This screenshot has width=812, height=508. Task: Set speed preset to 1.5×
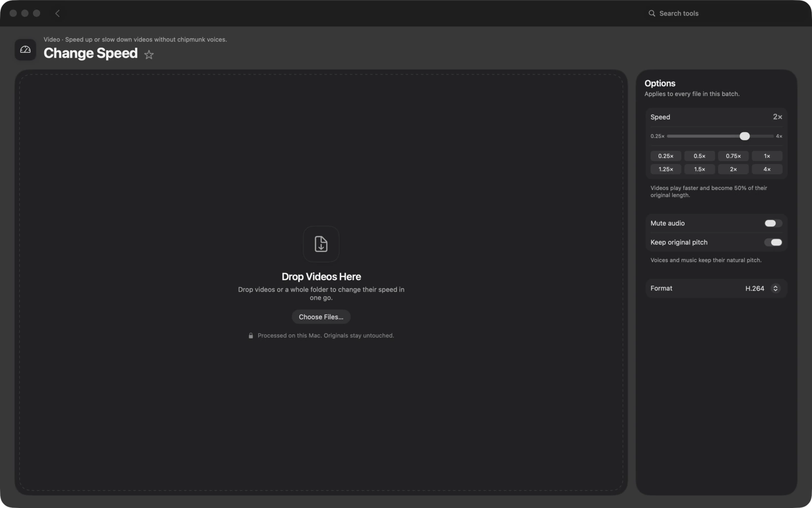click(x=699, y=169)
